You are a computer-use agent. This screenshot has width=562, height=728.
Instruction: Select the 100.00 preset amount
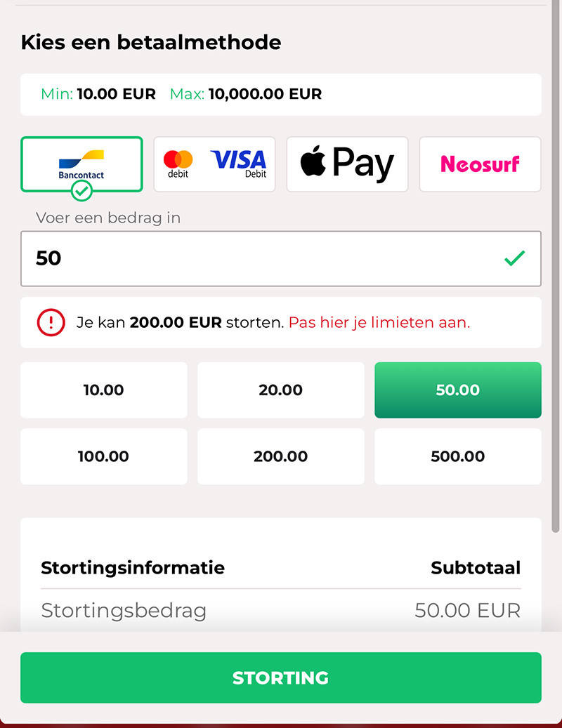tap(103, 456)
